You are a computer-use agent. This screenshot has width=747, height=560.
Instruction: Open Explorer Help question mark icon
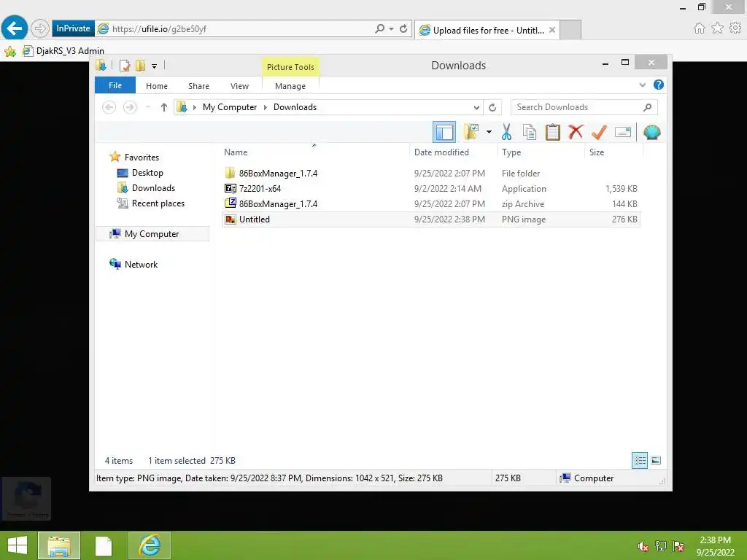pos(659,85)
